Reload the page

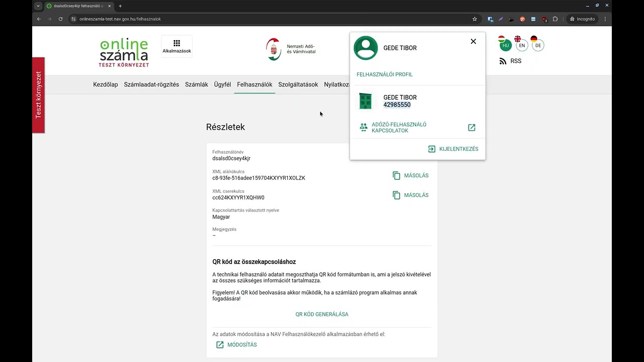point(60,19)
